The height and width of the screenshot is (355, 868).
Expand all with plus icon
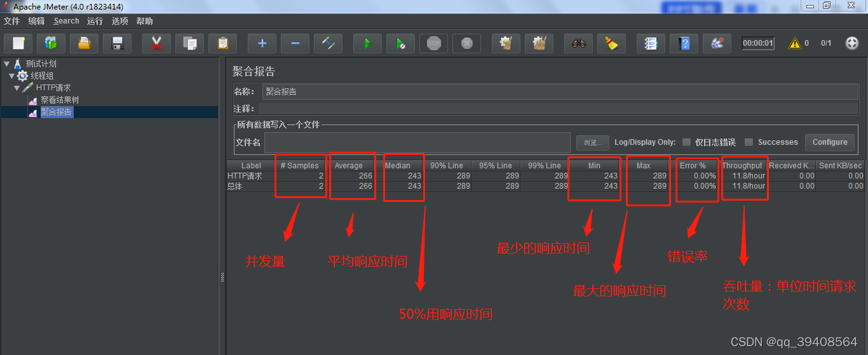[x=262, y=43]
